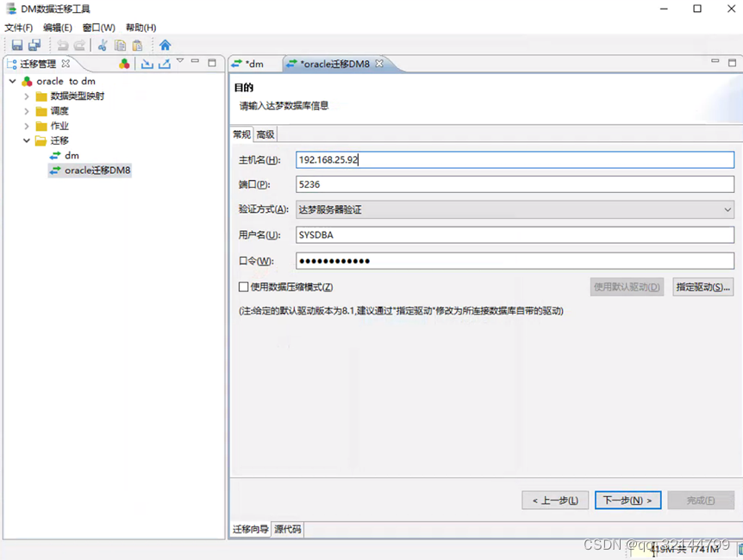Click the 完成(F) button
This screenshot has height=560, width=743.
click(x=701, y=501)
